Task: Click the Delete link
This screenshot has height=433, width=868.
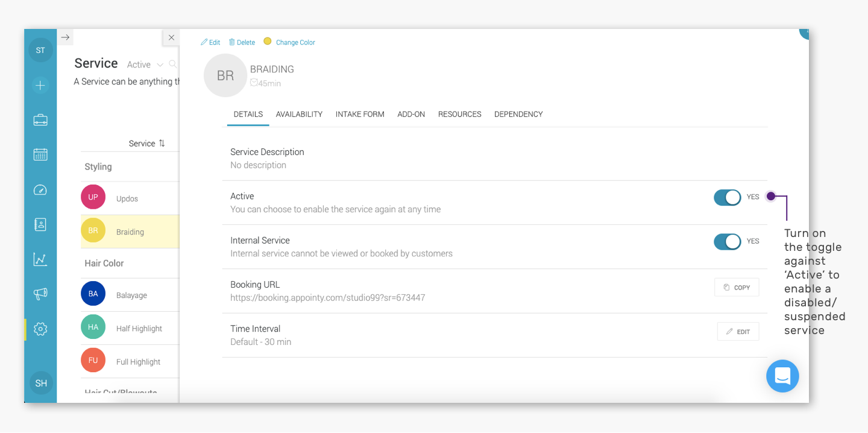Action: pyautogui.click(x=242, y=42)
